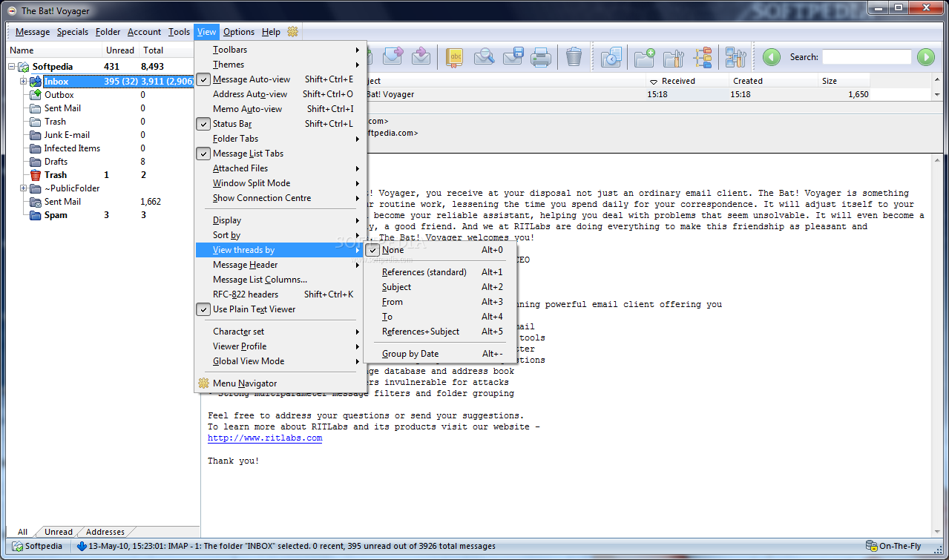This screenshot has width=949, height=560.
Task: Sort messages by Size column header
Action: coord(844,81)
